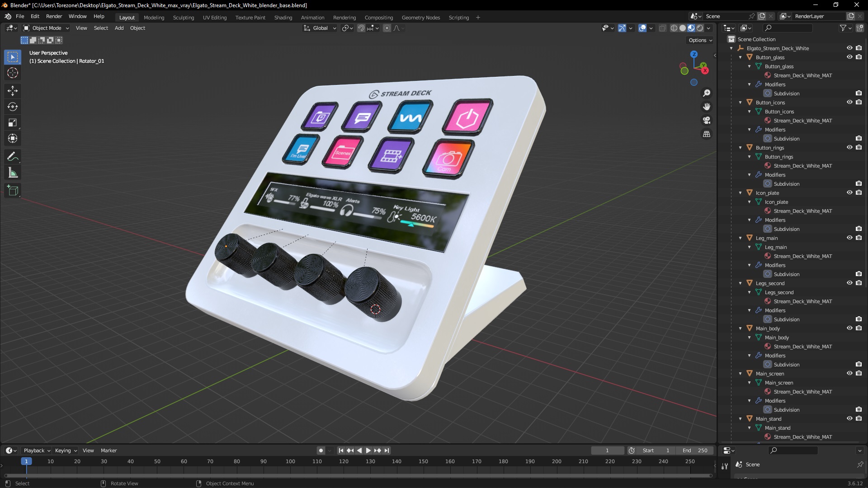
Task: Open the Object Mode dropdown
Action: pos(46,28)
